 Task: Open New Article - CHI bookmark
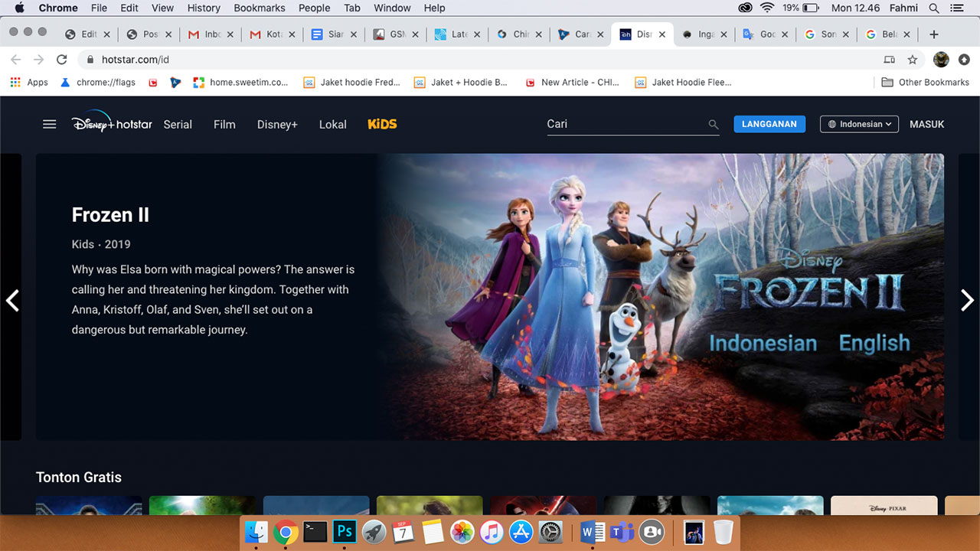572,82
